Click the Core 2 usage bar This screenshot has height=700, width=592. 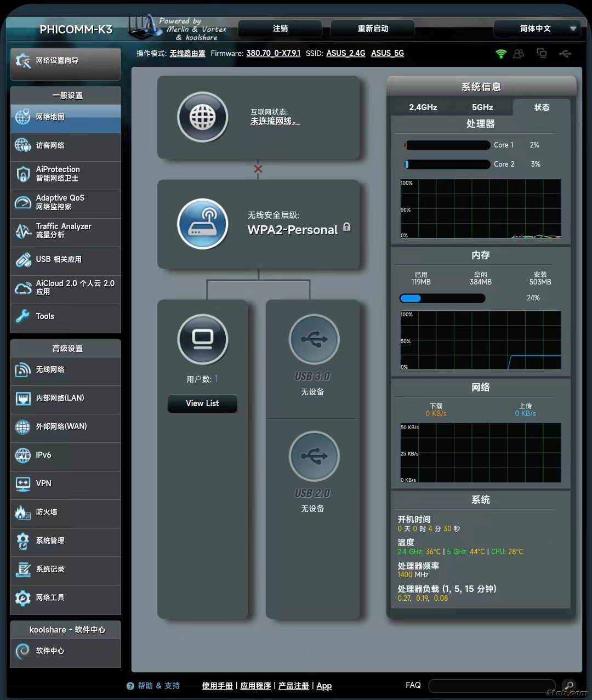[x=447, y=164]
